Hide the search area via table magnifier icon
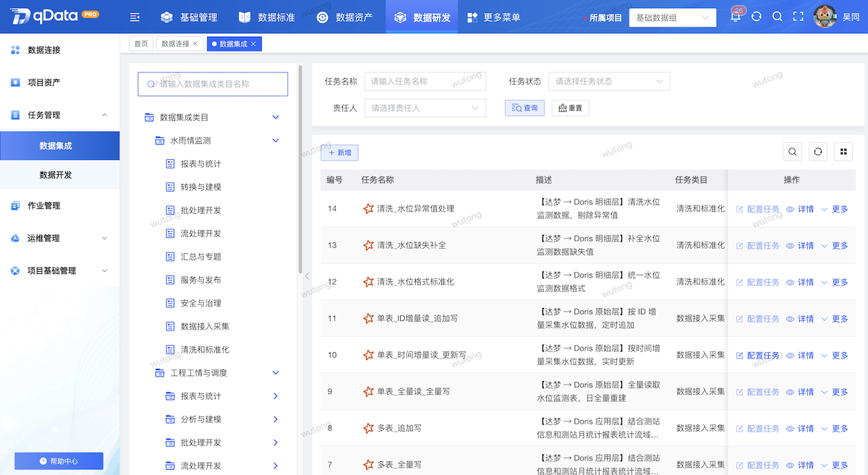 (793, 151)
